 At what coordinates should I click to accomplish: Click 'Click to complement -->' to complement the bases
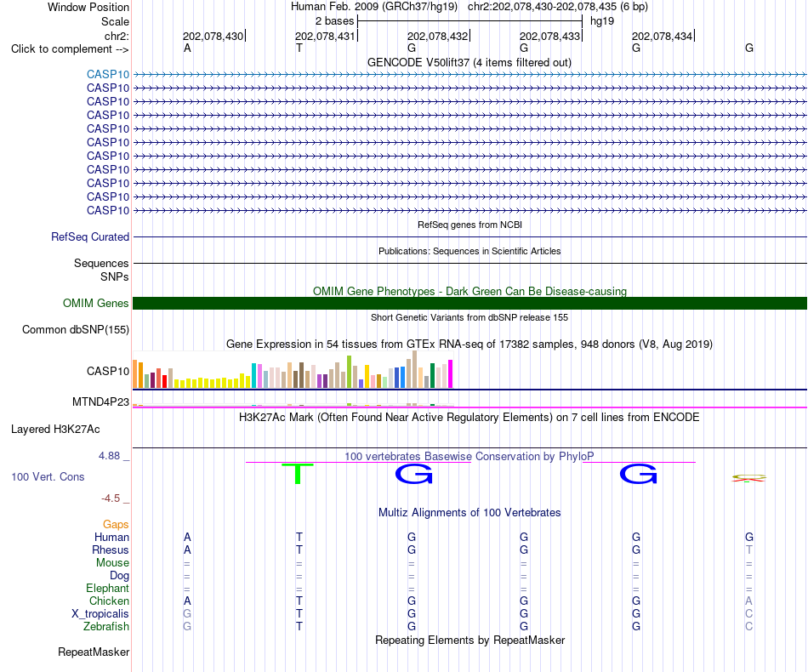click(70, 49)
